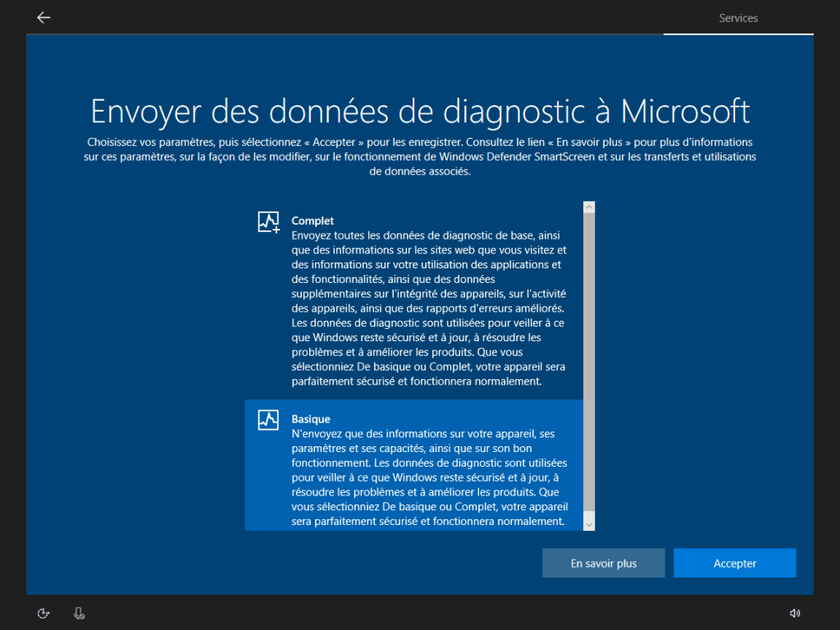Choose Basique by clicking its description text
Screen dimensions: 840x630
(427, 477)
